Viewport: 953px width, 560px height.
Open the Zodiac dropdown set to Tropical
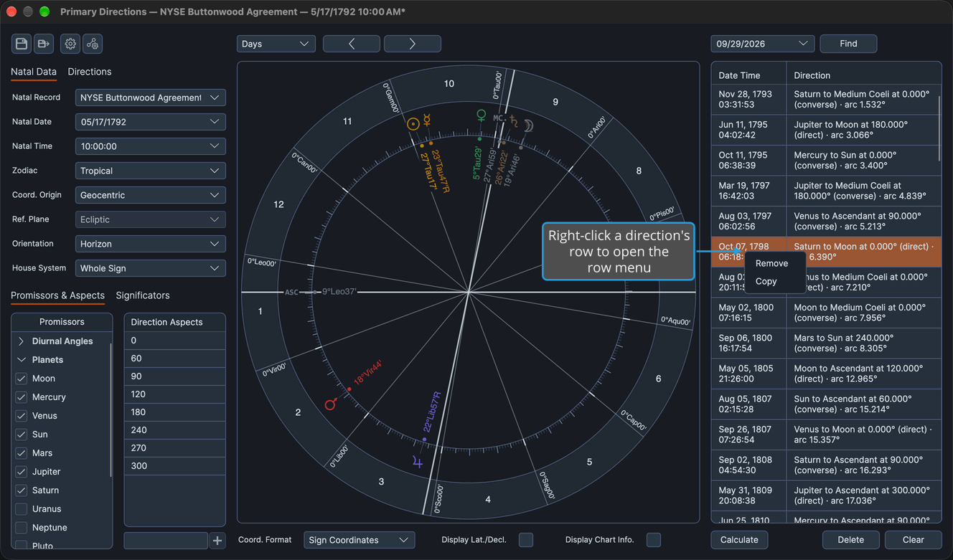pyautogui.click(x=151, y=171)
